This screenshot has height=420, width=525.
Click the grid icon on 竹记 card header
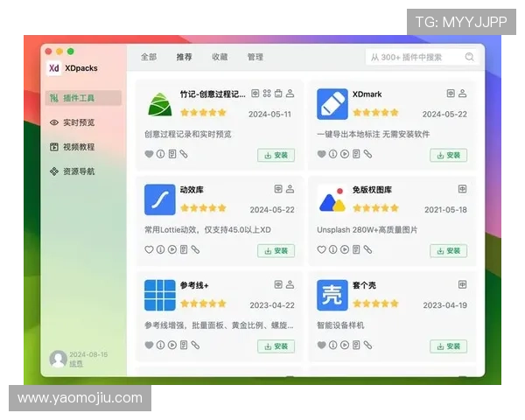[267, 94]
